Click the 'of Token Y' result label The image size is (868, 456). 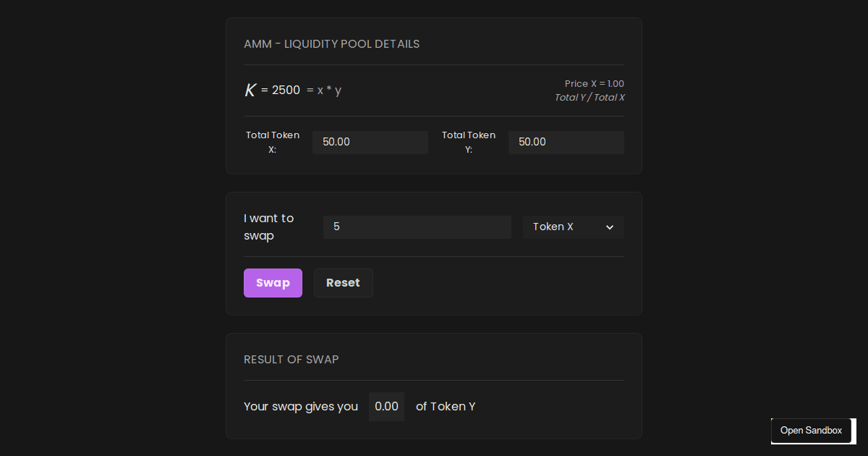[x=446, y=406]
